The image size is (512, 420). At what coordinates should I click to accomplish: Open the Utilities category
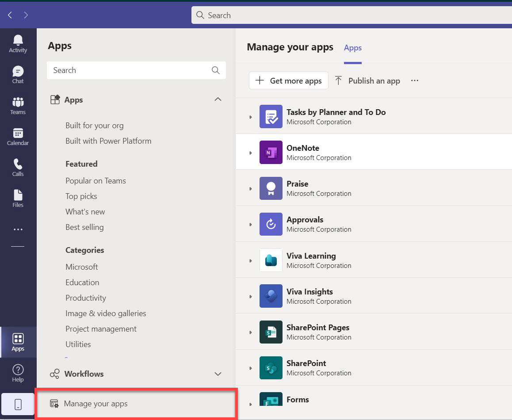point(78,344)
